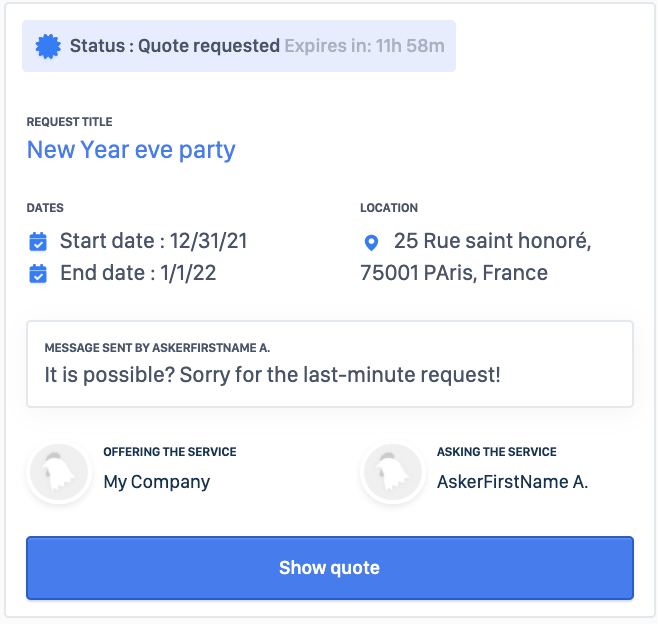The height and width of the screenshot is (624, 658).
Task: Open the New Year eve party title link
Action: coord(131,150)
